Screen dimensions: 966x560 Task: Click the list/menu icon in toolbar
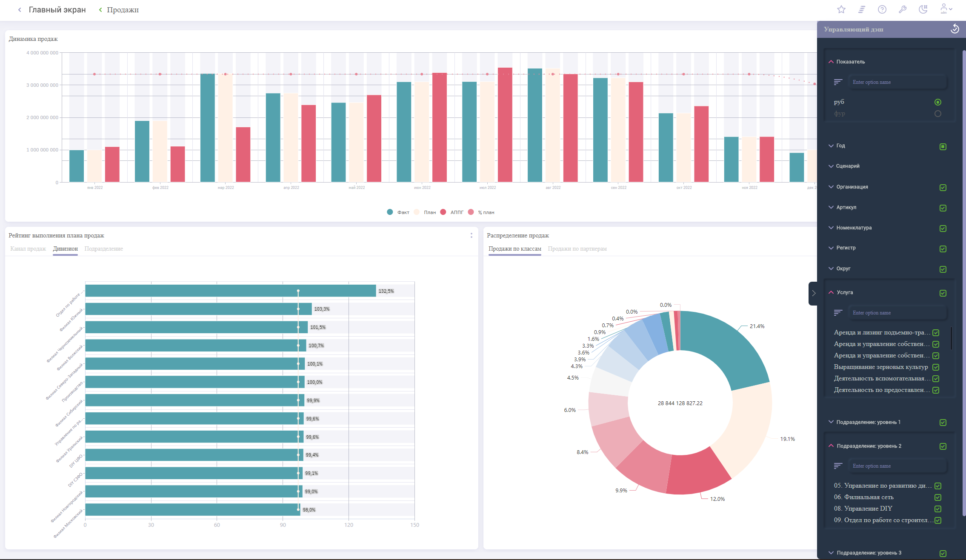(862, 9)
